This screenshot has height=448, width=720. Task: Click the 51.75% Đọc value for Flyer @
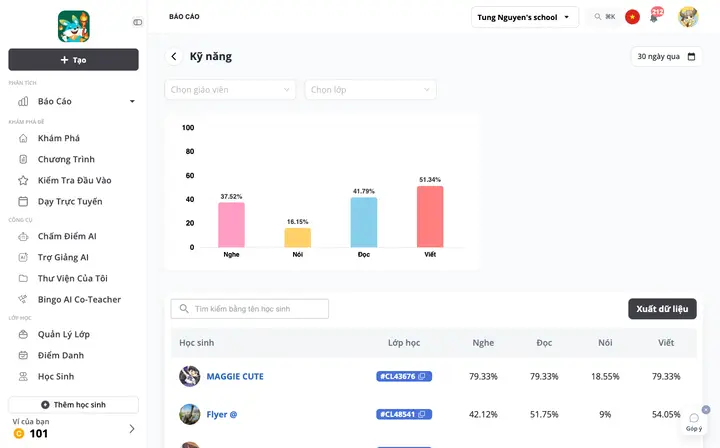[544, 414]
